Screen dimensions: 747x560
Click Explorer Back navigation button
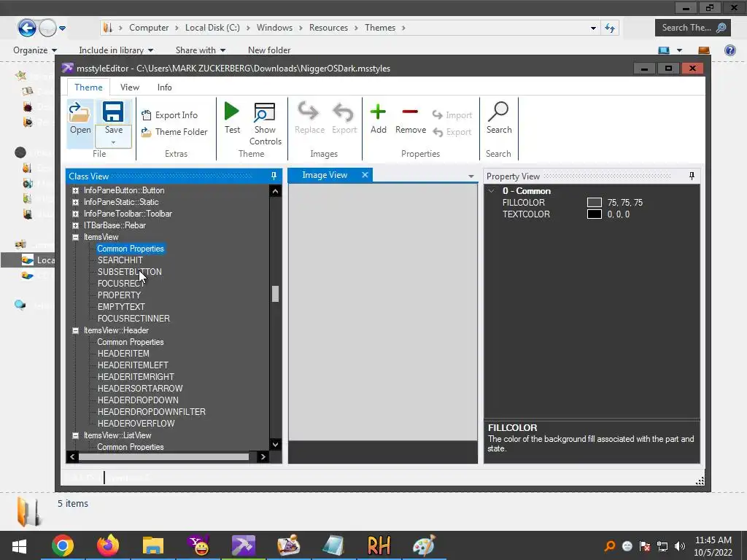click(27, 28)
